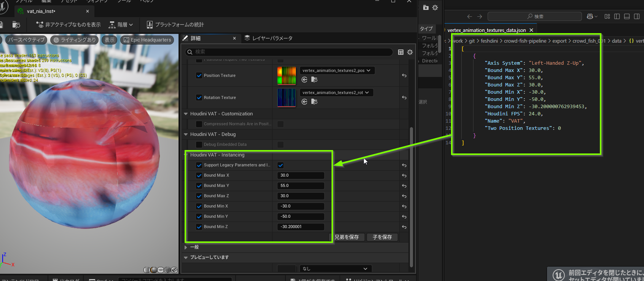The height and width of the screenshot is (281, 644).
Task: Toggle VS Code primary sidebar
Action: coord(617,16)
